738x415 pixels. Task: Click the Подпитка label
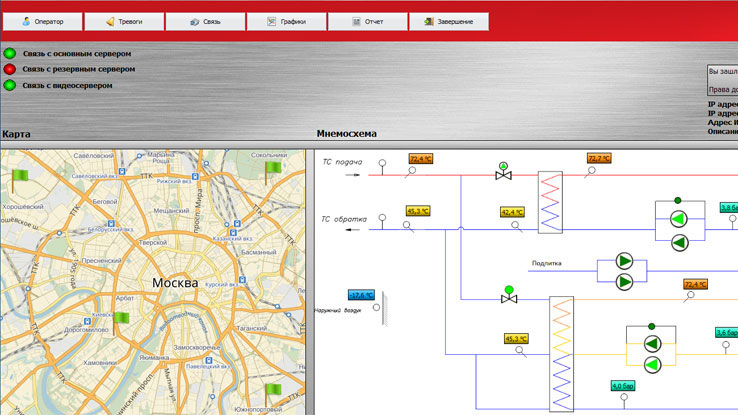click(x=546, y=263)
